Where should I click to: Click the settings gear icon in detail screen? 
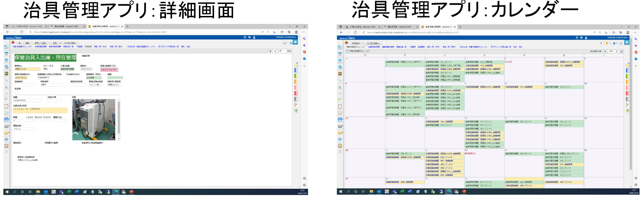click(x=295, y=42)
